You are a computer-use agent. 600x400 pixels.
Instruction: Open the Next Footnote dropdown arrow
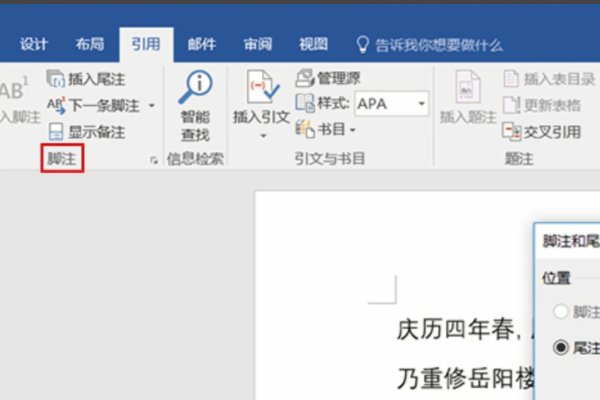pos(152,105)
